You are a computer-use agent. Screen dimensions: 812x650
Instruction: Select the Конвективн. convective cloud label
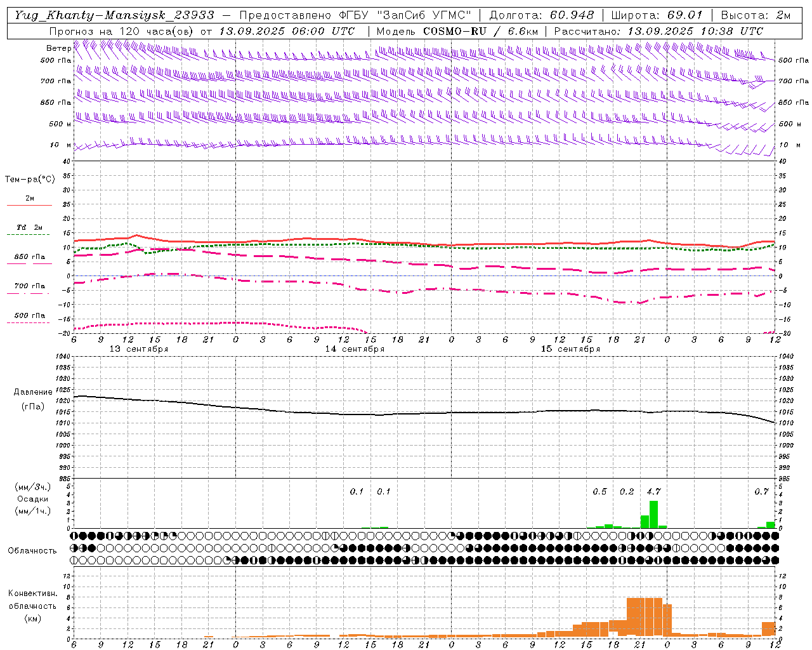32,594
